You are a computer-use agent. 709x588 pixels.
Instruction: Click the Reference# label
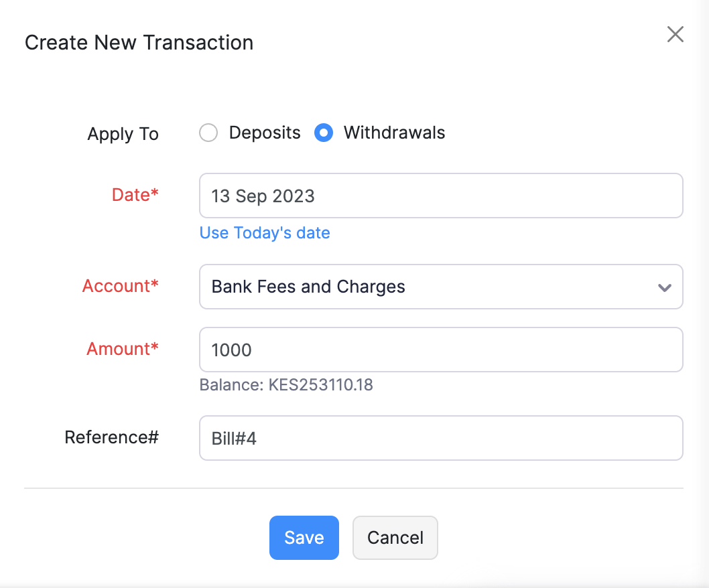click(111, 437)
